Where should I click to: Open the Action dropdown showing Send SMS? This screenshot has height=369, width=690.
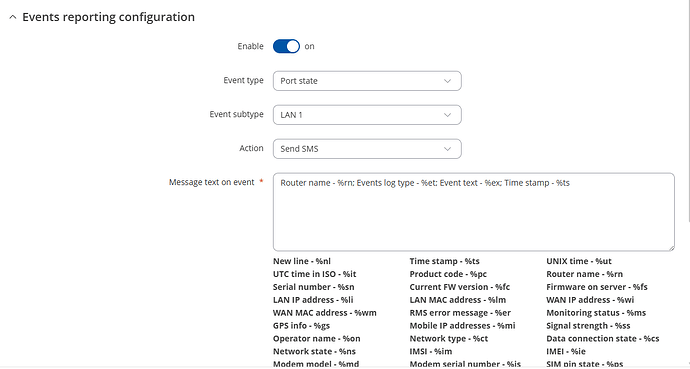367,149
